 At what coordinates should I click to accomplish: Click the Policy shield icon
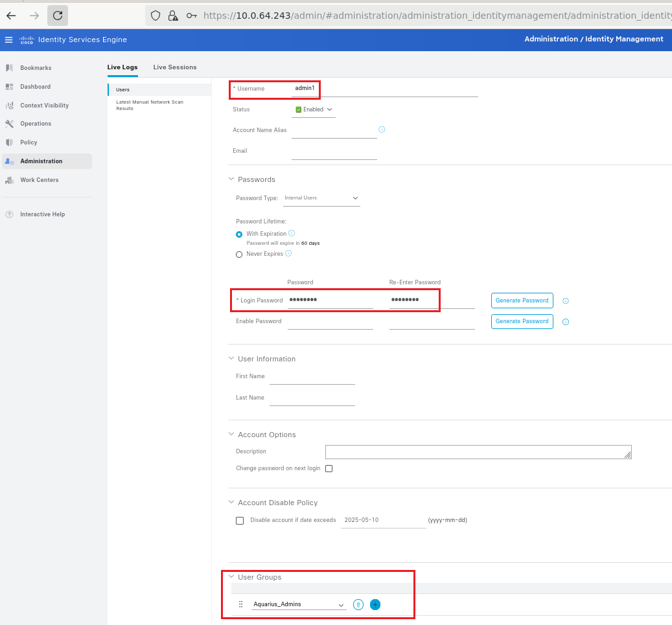[x=10, y=142]
